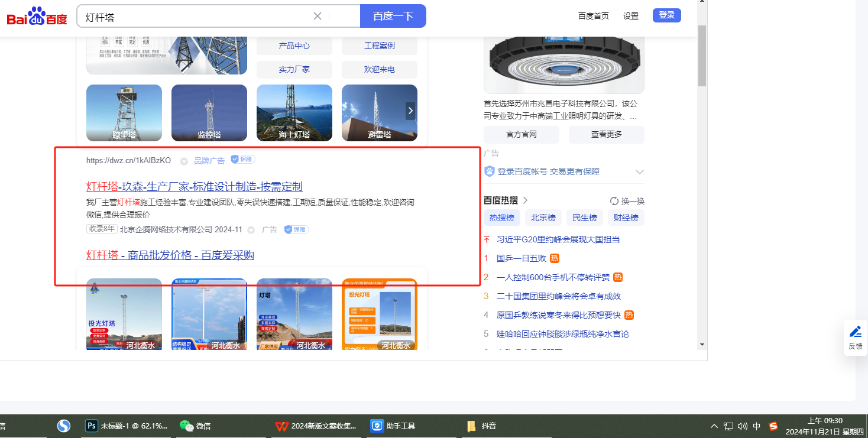Click the 收录8年 badge

(x=102, y=229)
